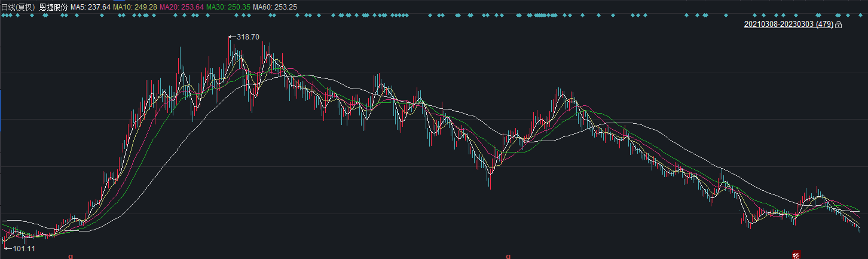The height and width of the screenshot is (259, 868).
Task: Click the leftmost red q marker at chart bottom
Action: [x=71, y=257]
